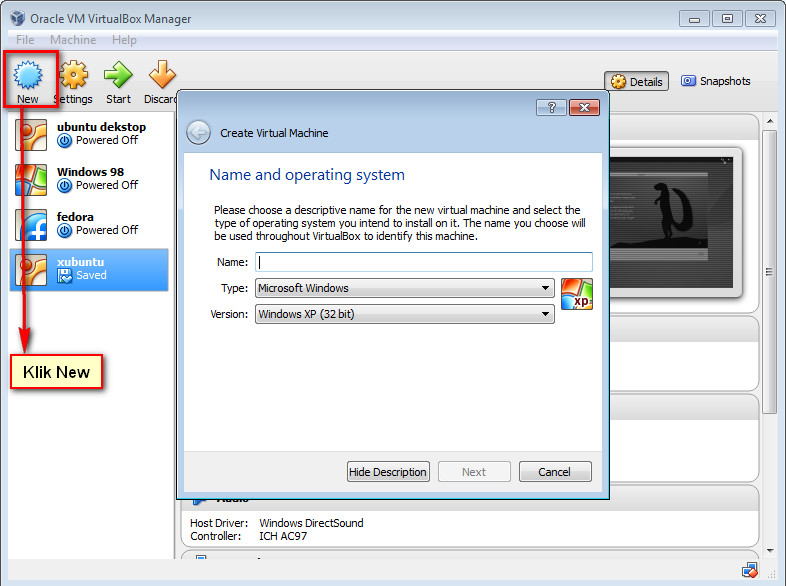Click the Windows DirectSound host driver text

point(311,523)
